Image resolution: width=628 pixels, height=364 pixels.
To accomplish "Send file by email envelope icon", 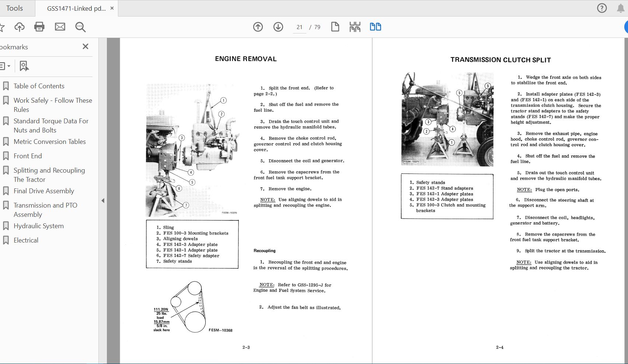I will tap(60, 27).
